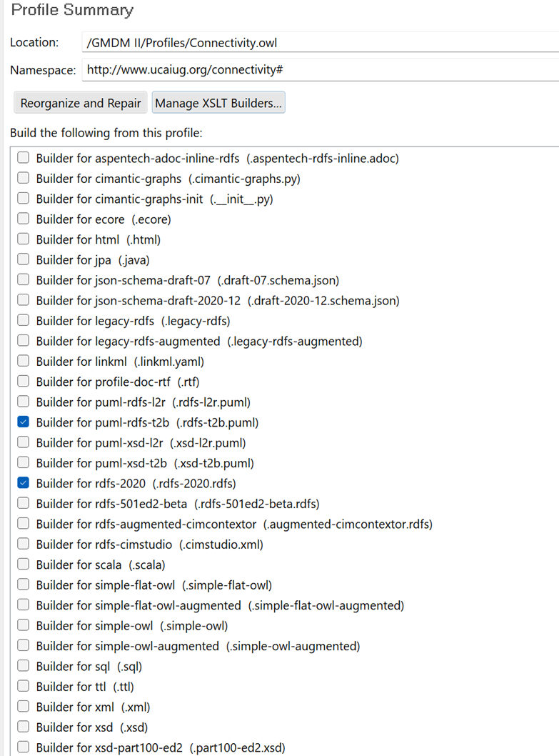Viewport: 559px width, 756px height.
Task: Click the Location path field
Action: (x=320, y=43)
